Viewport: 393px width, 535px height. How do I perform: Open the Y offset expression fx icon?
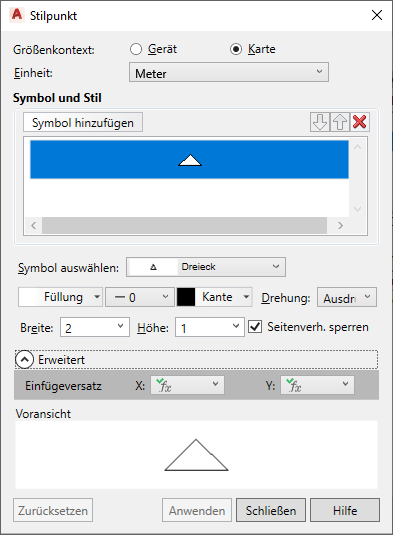294,385
